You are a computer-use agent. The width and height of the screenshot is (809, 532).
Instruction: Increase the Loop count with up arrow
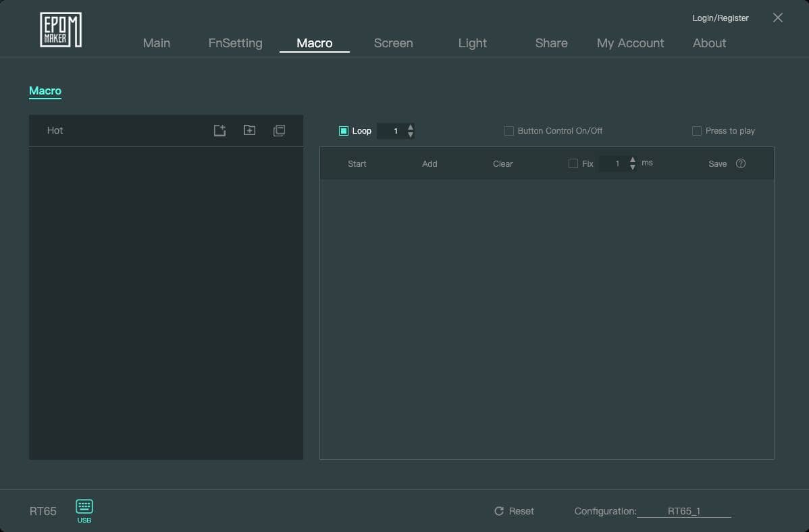(411, 127)
